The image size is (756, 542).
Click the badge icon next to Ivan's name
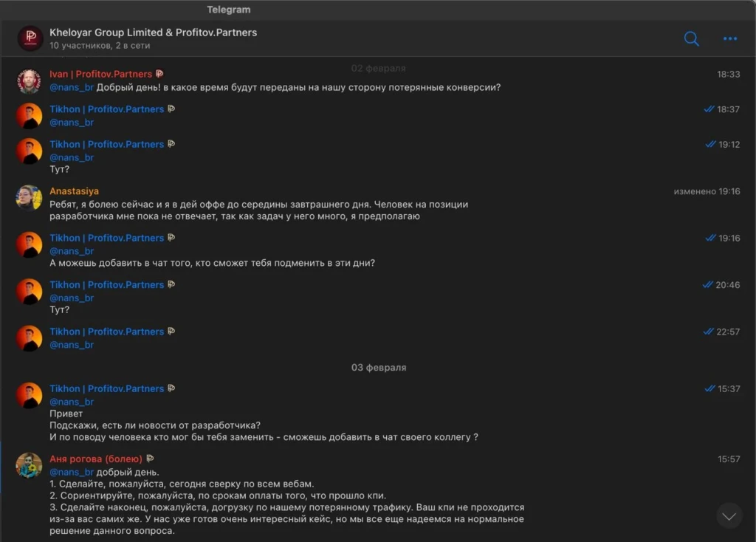tap(159, 74)
